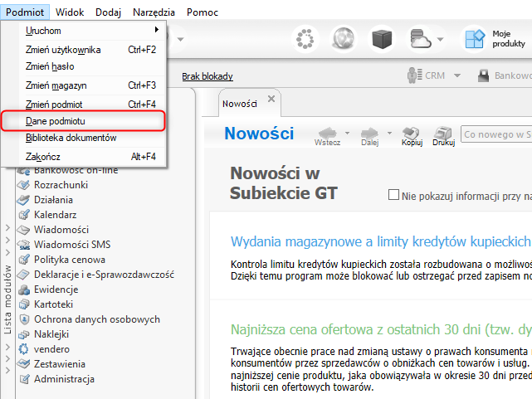The image size is (532, 399).
Task: Open Biblioteka dokumentów menu entry
Action: [x=92, y=138]
